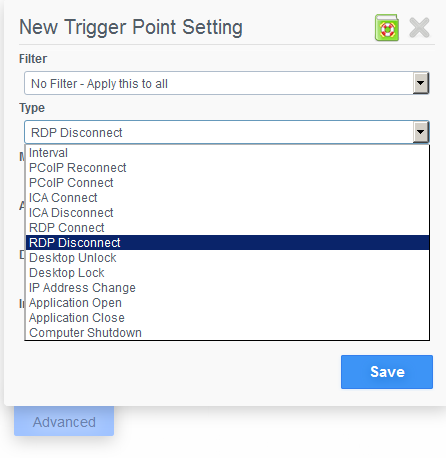Select Desktop Lock trigger type
The image size is (446, 458).
227,273
